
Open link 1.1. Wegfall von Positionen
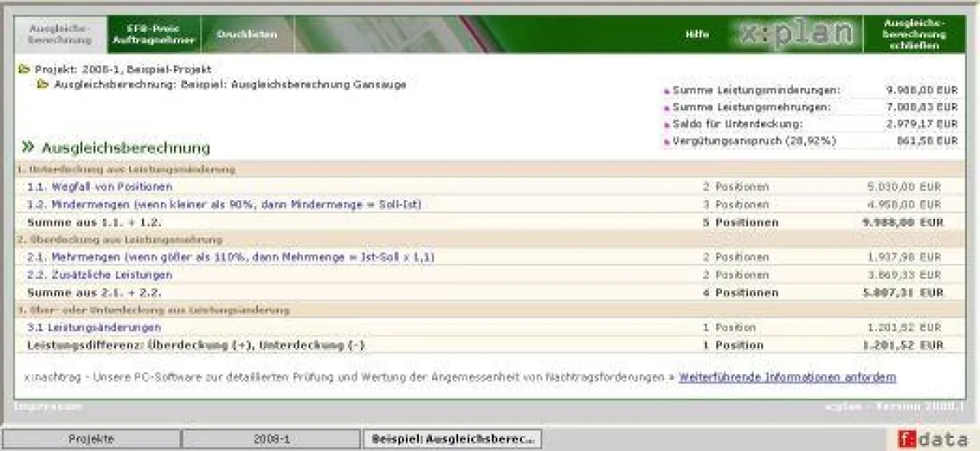[x=100, y=187]
